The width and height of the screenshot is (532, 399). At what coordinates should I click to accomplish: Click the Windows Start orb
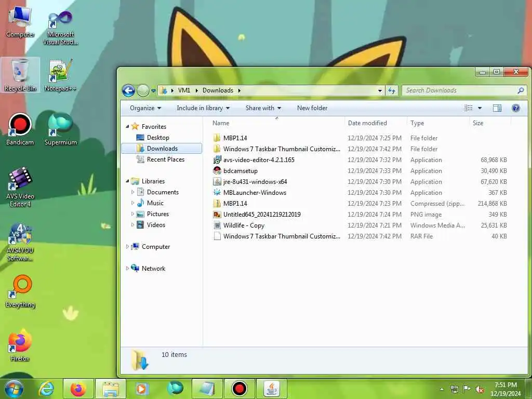(14, 389)
